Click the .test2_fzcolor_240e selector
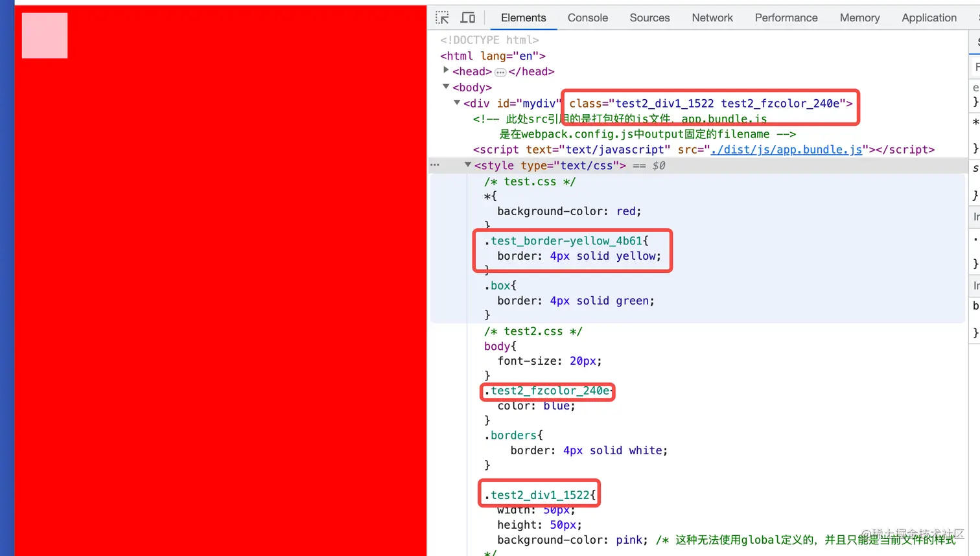 [x=548, y=391]
